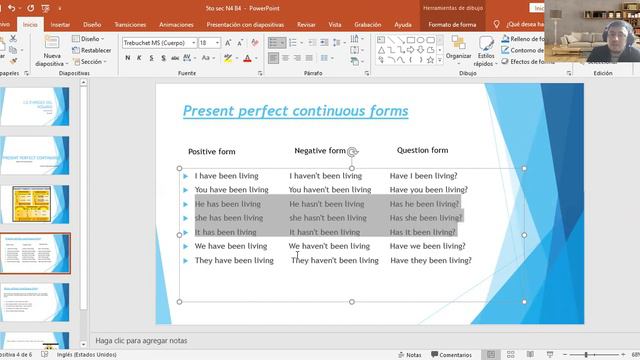Click the Undo arrow in the title bar
The height and width of the screenshot is (360, 640).
[11, 8]
